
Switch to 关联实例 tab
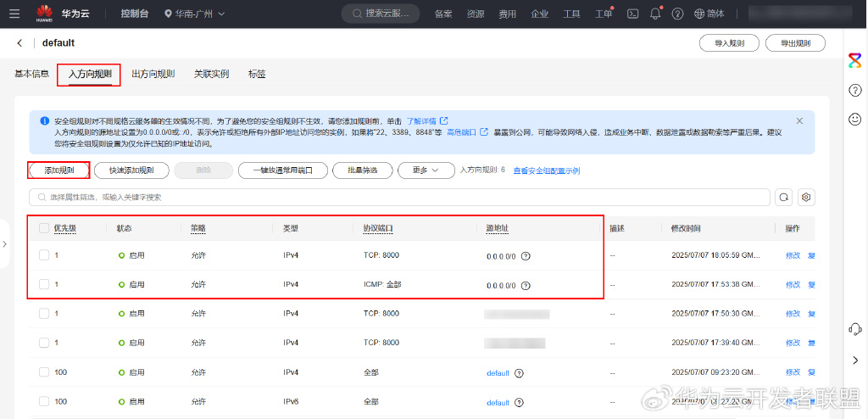tap(211, 74)
